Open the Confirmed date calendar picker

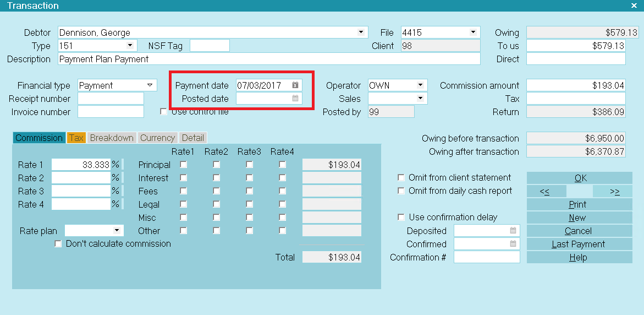pos(513,244)
